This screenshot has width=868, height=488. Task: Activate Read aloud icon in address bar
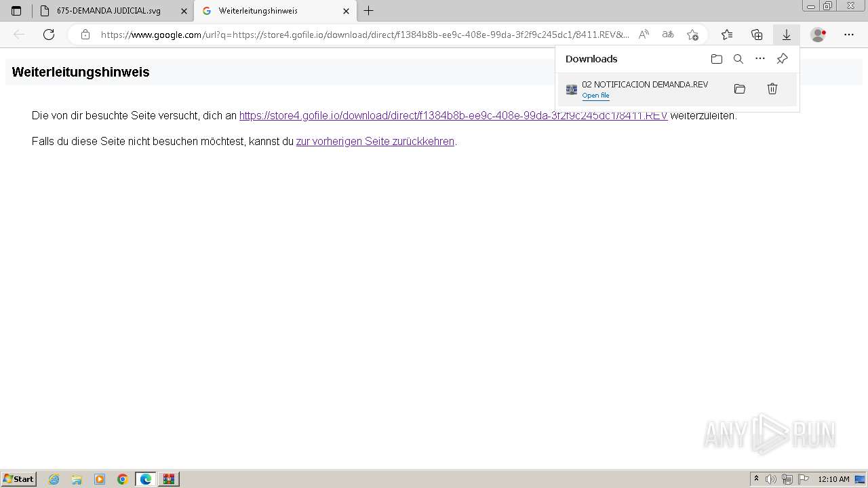pyautogui.click(x=644, y=35)
